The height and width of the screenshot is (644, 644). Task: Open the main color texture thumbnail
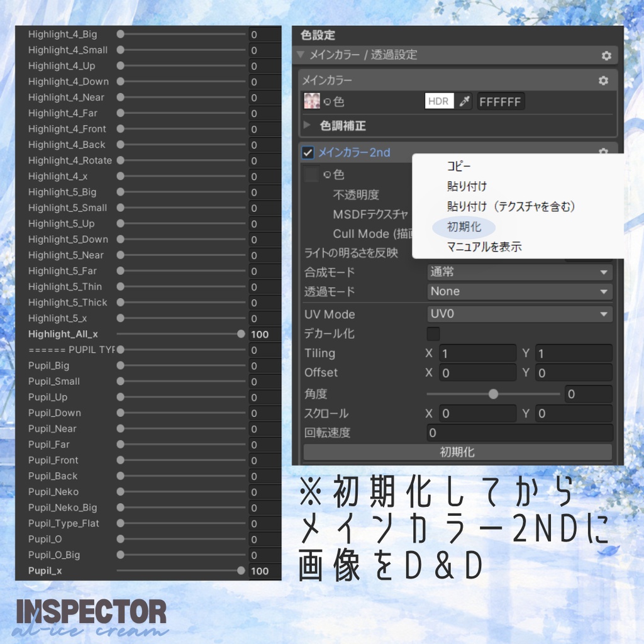click(x=312, y=101)
